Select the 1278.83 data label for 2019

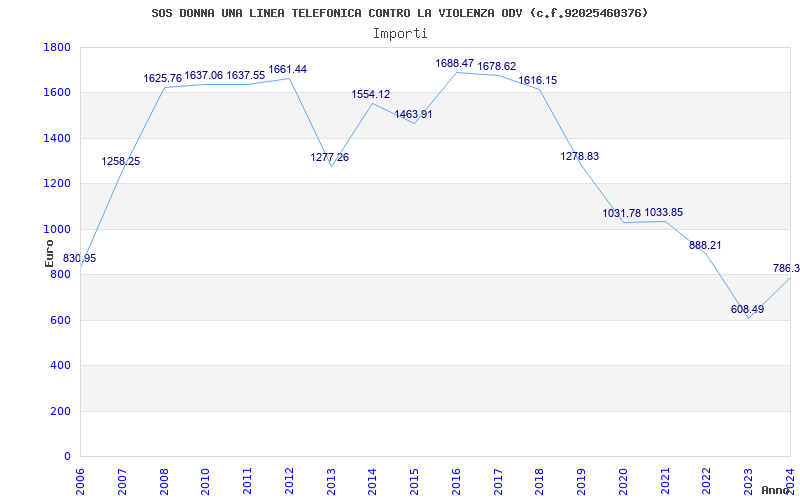coord(580,157)
